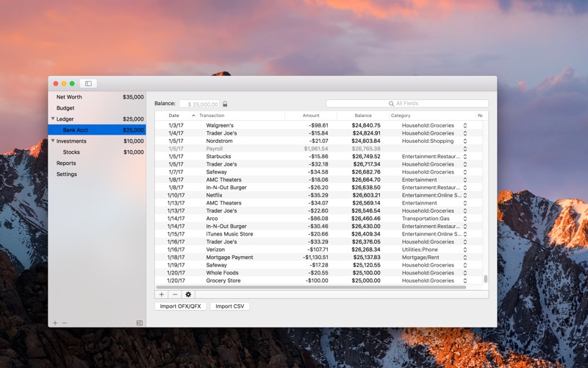This screenshot has width=588, height=368.
Task: Click the Balance column header
Action: click(363, 116)
